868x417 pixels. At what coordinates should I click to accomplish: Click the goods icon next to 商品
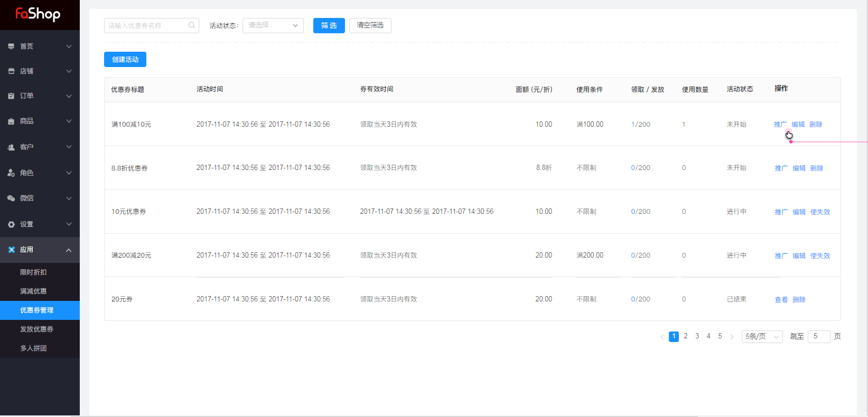click(11, 121)
